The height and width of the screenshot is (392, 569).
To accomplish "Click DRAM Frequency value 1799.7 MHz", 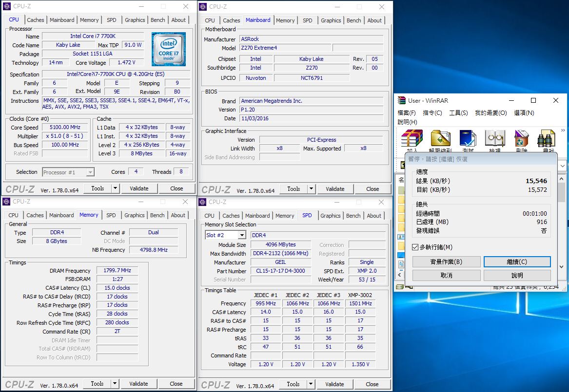I will click(x=117, y=270).
